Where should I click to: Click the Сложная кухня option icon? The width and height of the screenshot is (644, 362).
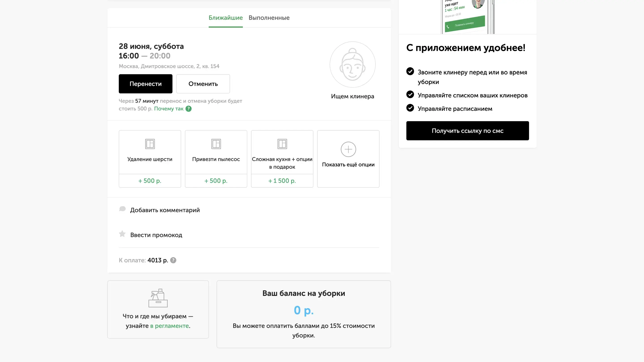(282, 144)
